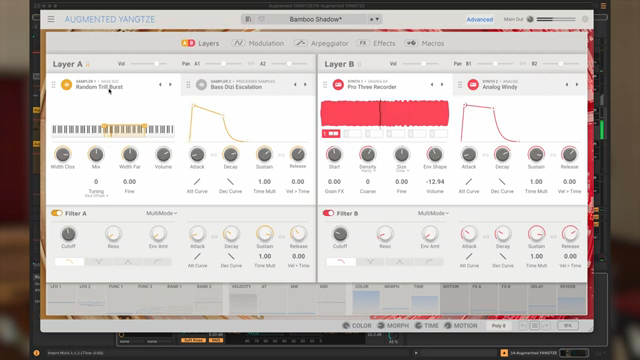
Task: Grab drag handle beside Random Trill Burst
Action: click(53, 84)
